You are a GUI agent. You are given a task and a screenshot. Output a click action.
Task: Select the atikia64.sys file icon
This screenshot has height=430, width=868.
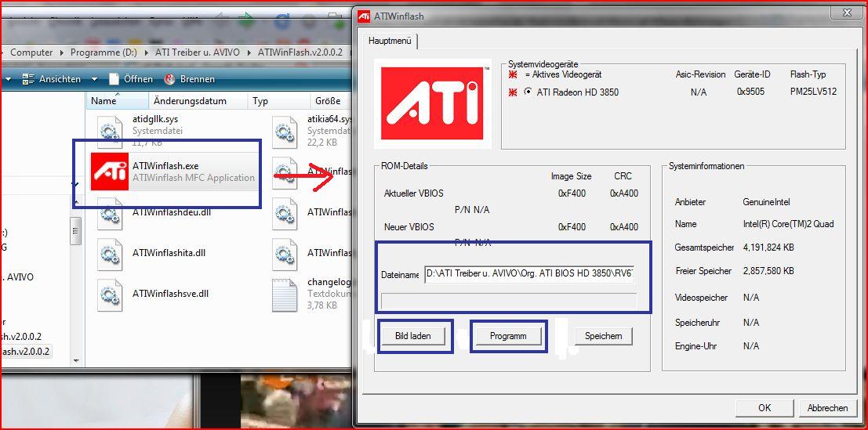pyautogui.click(x=285, y=131)
